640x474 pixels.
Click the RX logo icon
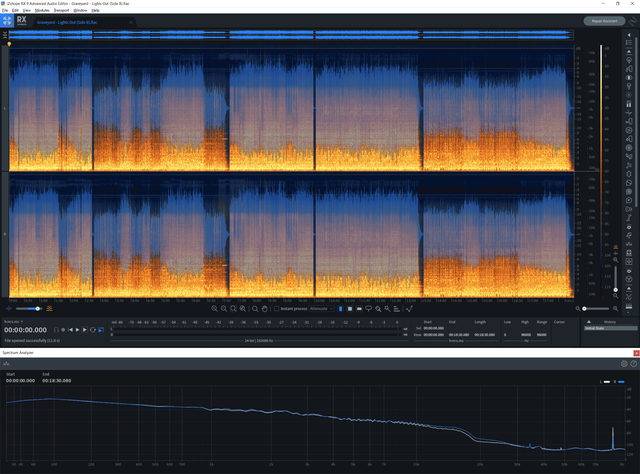21,20
